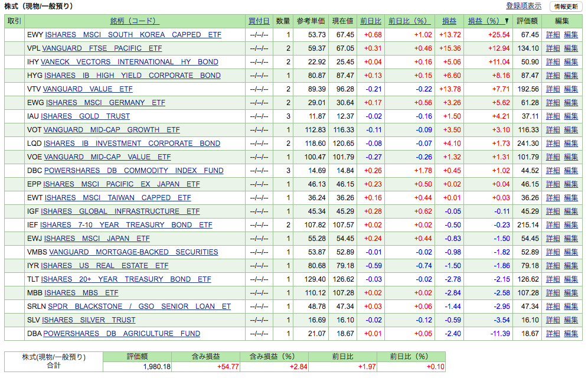Open ISHARES MSCI SOUTH KOREA CAPPED ETF link

point(133,35)
